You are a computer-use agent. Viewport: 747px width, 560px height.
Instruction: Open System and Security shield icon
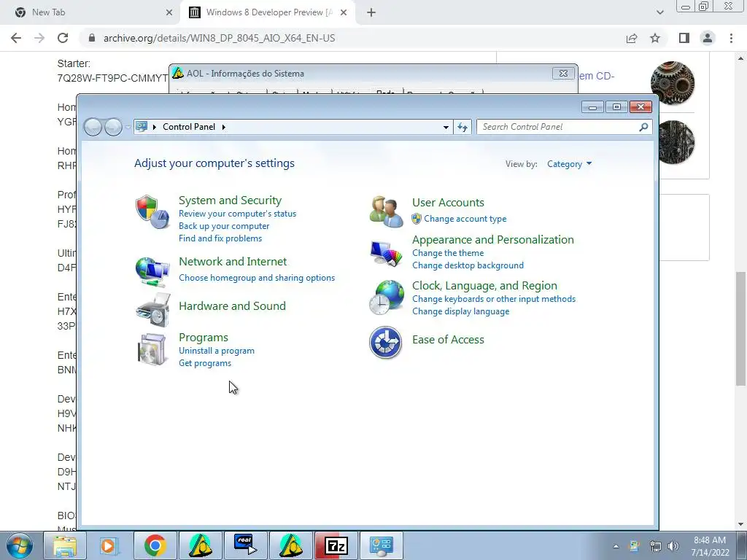pos(152,211)
